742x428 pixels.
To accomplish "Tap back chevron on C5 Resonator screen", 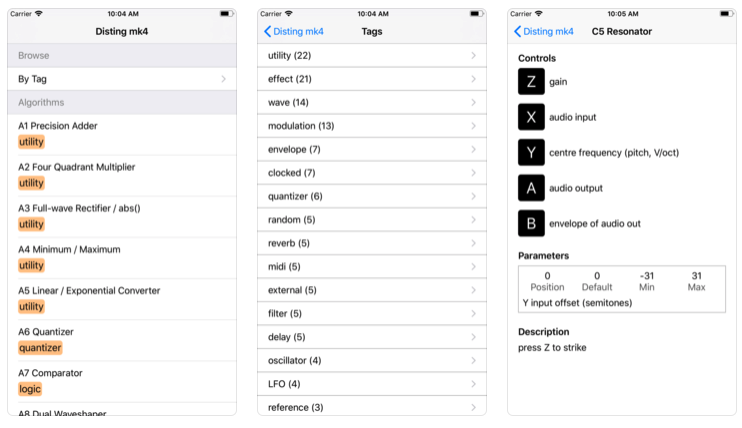I will click(x=517, y=31).
